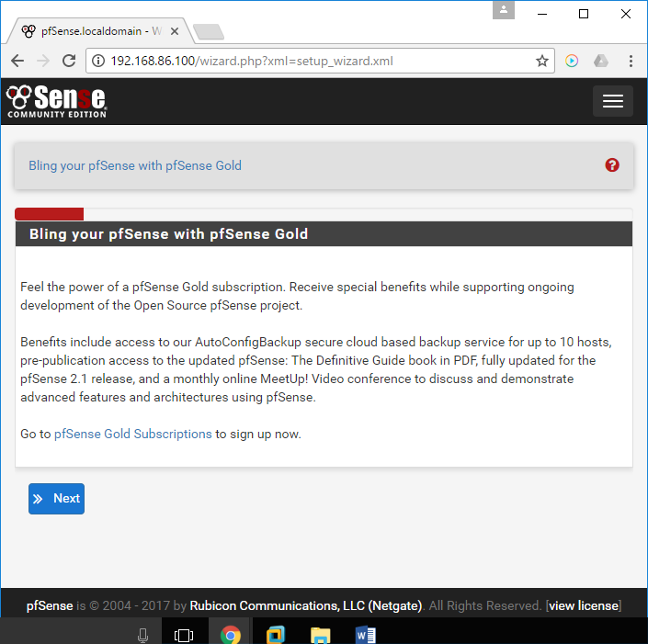Image resolution: width=648 pixels, height=644 pixels.
Task: Click the paragraph starting Benefits include access
Action: point(316,369)
